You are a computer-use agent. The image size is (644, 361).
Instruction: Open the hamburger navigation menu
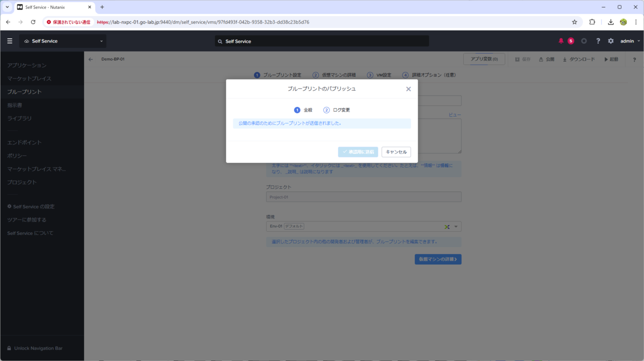[x=10, y=41]
